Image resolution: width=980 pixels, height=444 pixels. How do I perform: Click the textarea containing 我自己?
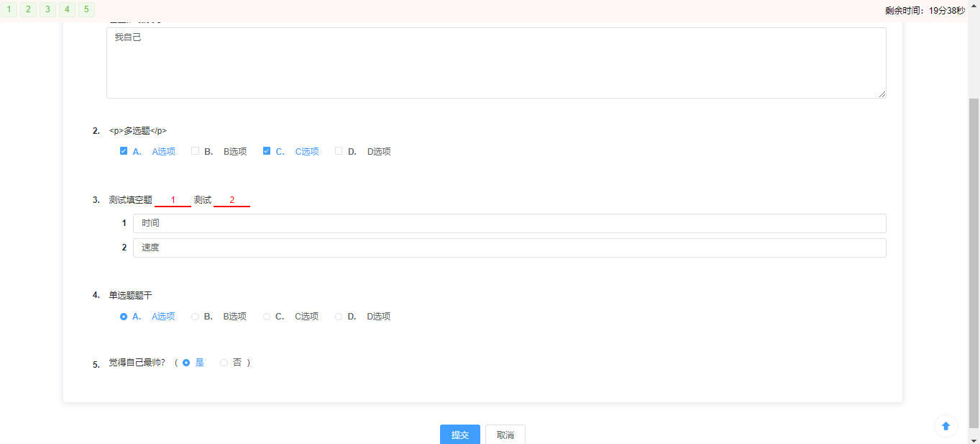pos(496,63)
